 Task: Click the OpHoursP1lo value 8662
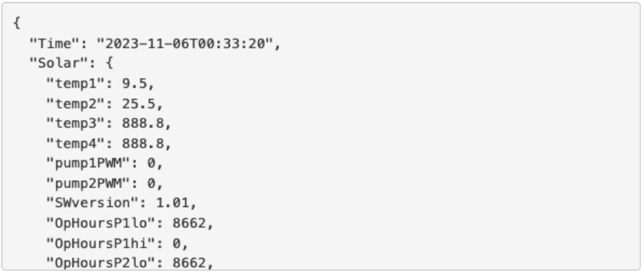tap(189, 223)
